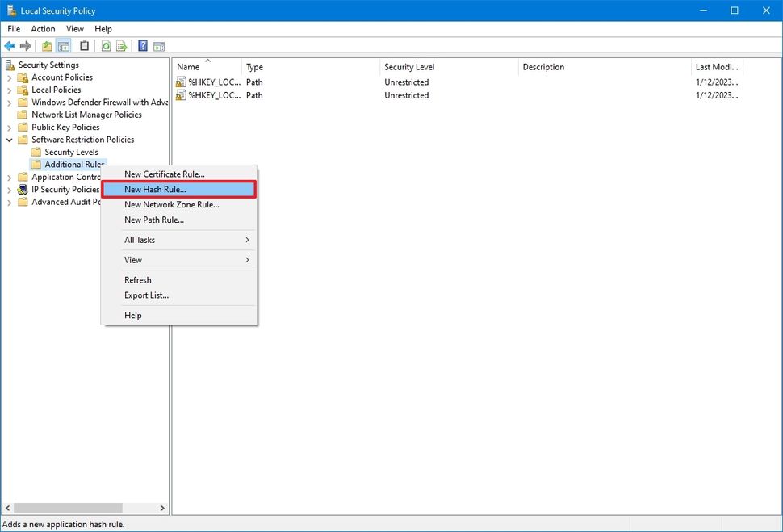783x532 pixels.
Task: Open Help via the blue question mark icon
Action: tap(142, 45)
